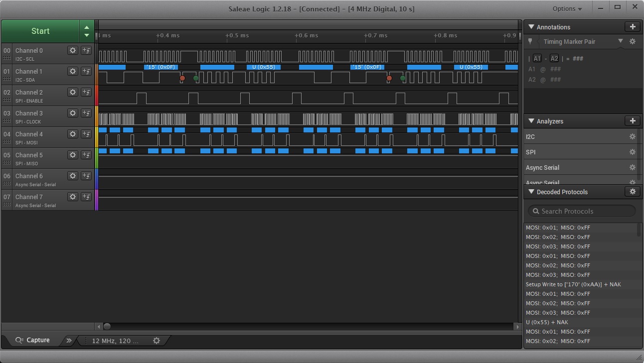Toggle A2 timing marker
Image resolution: width=644 pixels, height=363 pixels.
[x=554, y=58]
